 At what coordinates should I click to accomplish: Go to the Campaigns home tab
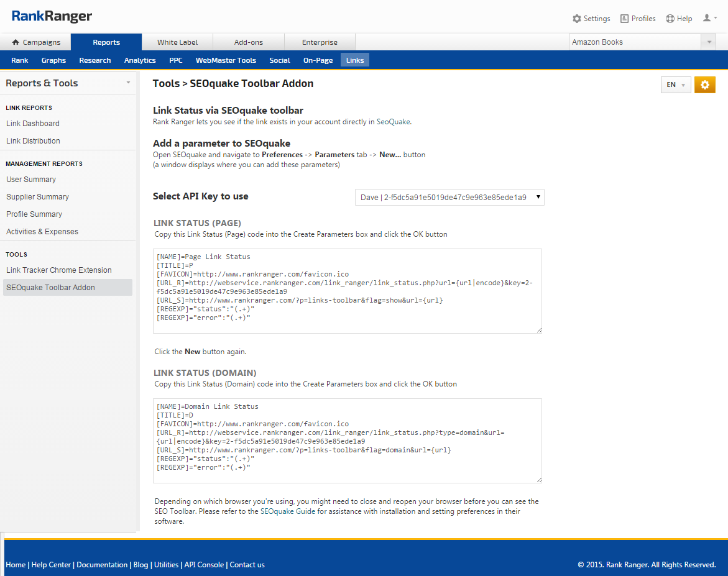coord(36,42)
